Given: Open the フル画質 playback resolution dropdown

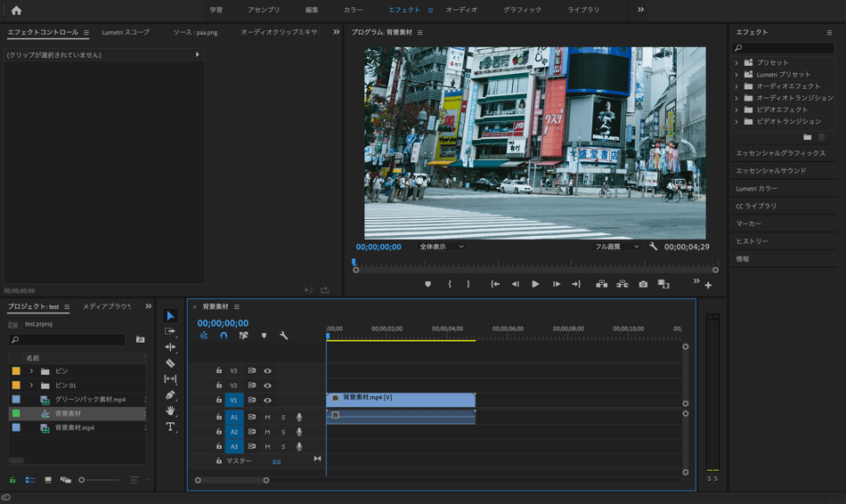Looking at the screenshot, I should point(616,247).
